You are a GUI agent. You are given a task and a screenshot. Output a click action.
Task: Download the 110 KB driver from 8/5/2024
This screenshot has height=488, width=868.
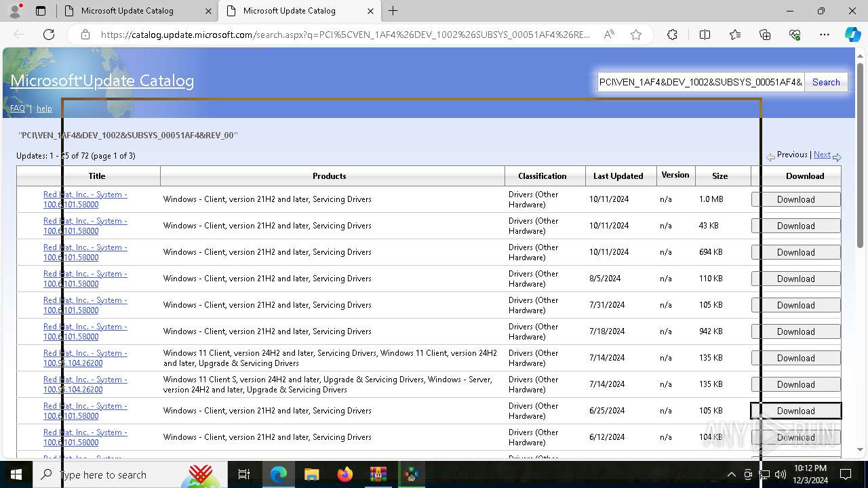(x=796, y=279)
